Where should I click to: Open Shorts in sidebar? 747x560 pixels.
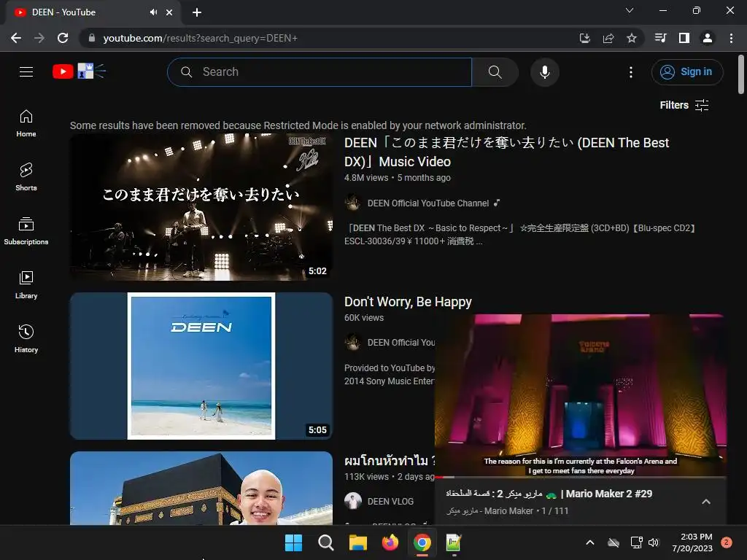click(x=26, y=177)
